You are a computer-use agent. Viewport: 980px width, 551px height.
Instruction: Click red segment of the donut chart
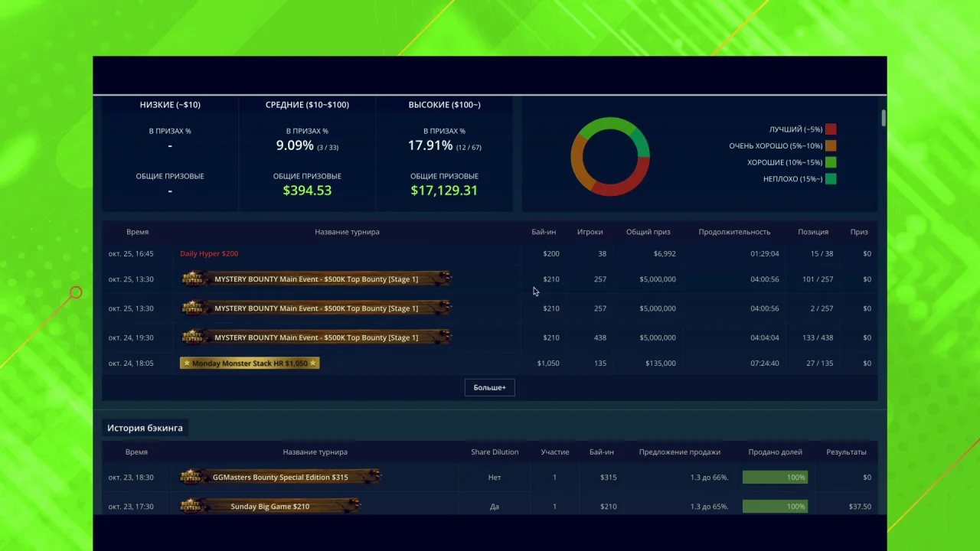click(624, 186)
